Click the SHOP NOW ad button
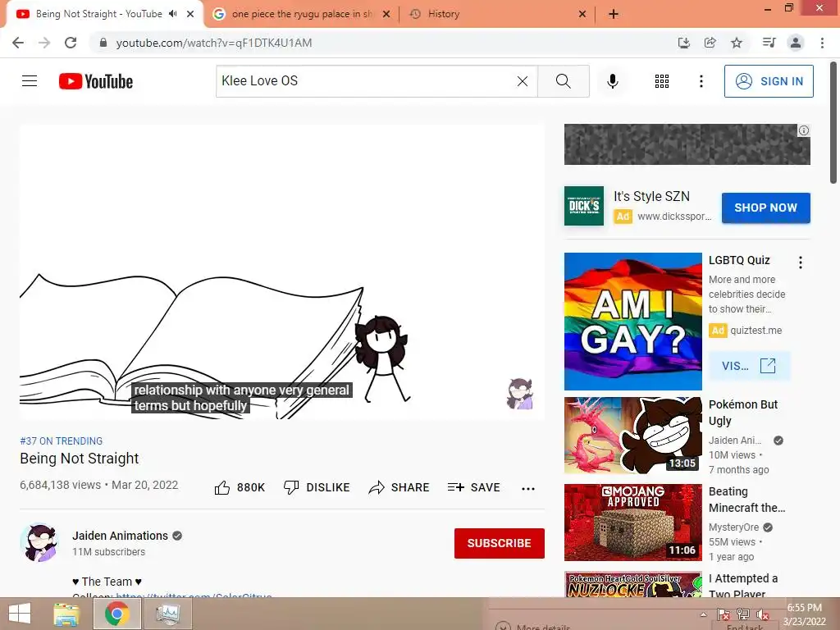Viewport: 840px width, 630px height. click(x=765, y=208)
